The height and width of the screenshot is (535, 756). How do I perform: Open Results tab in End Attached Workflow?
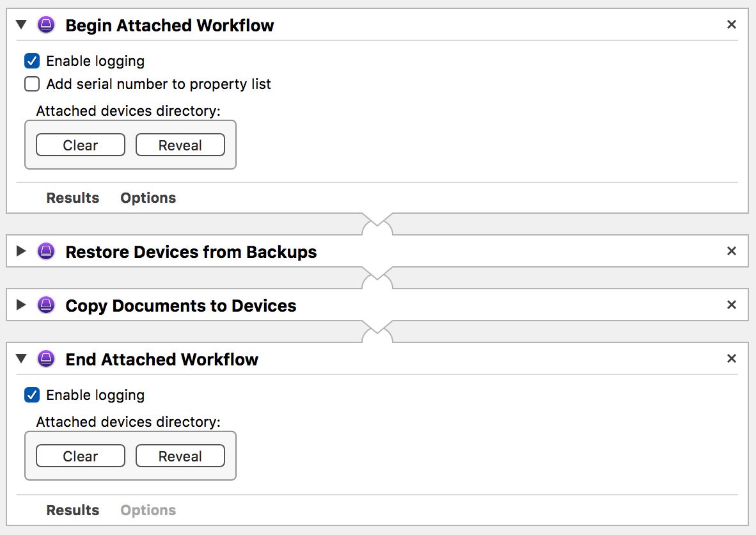coord(73,510)
